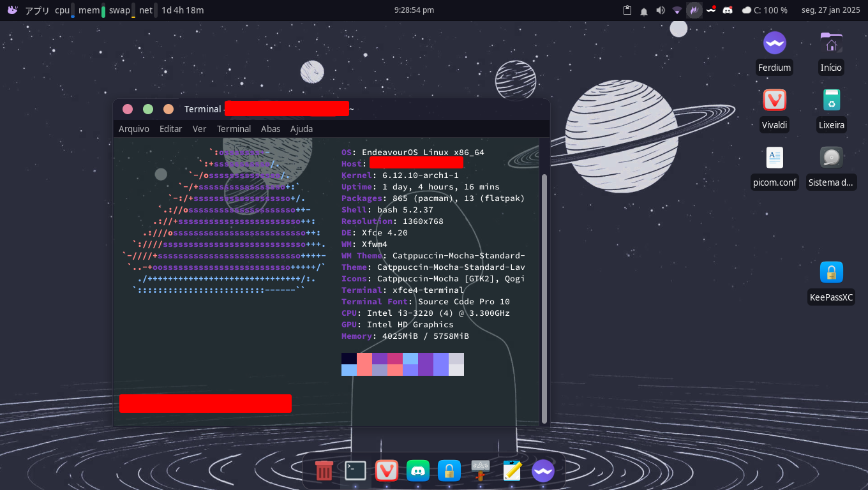Screen dimensions: 868x490
Task: Open the アプリ applications menu
Action: [29, 10]
